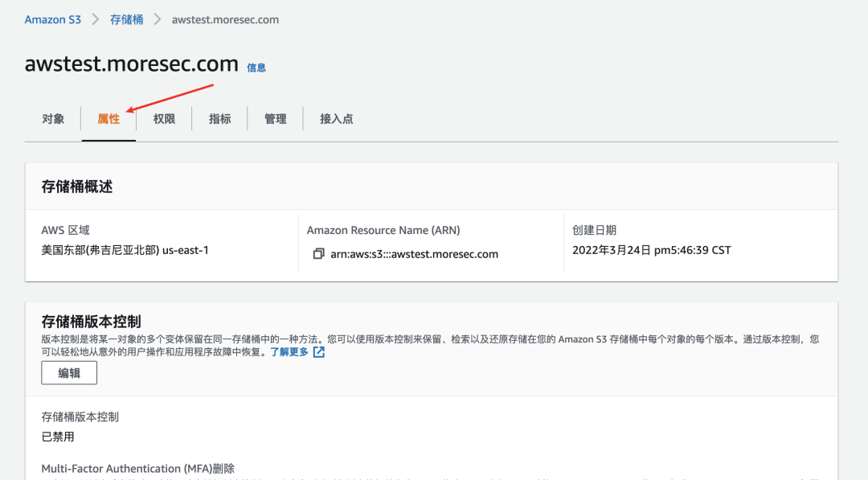The width and height of the screenshot is (868, 480).
Task: Switch to the 接入点 tab
Action: pyautogui.click(x=334, y=118)
